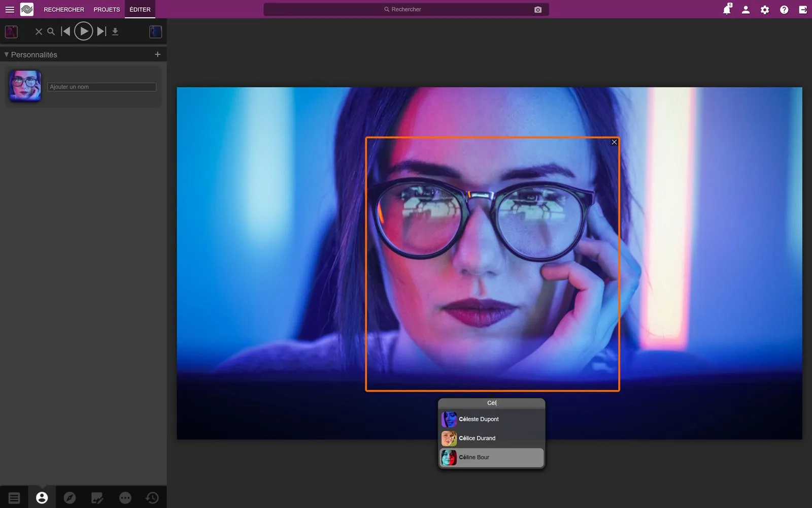
Task: Open the annotations edit panel icon
Action: [x=97, y=498]
